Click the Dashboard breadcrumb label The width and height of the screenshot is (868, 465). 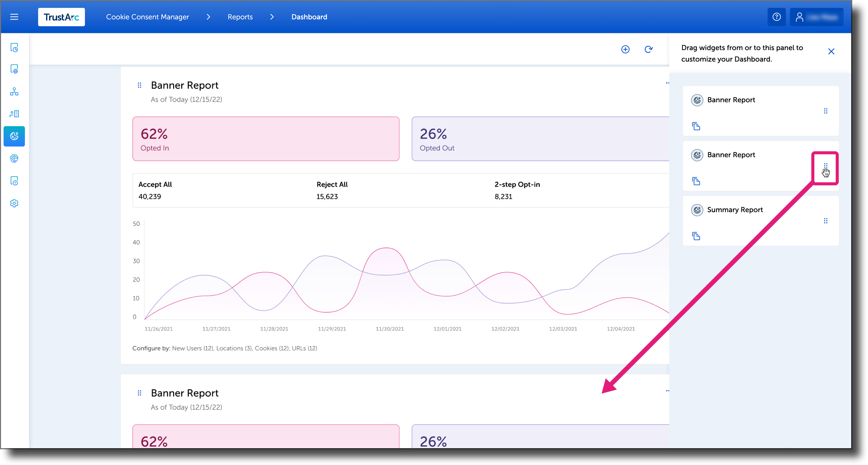pos(309,17)
